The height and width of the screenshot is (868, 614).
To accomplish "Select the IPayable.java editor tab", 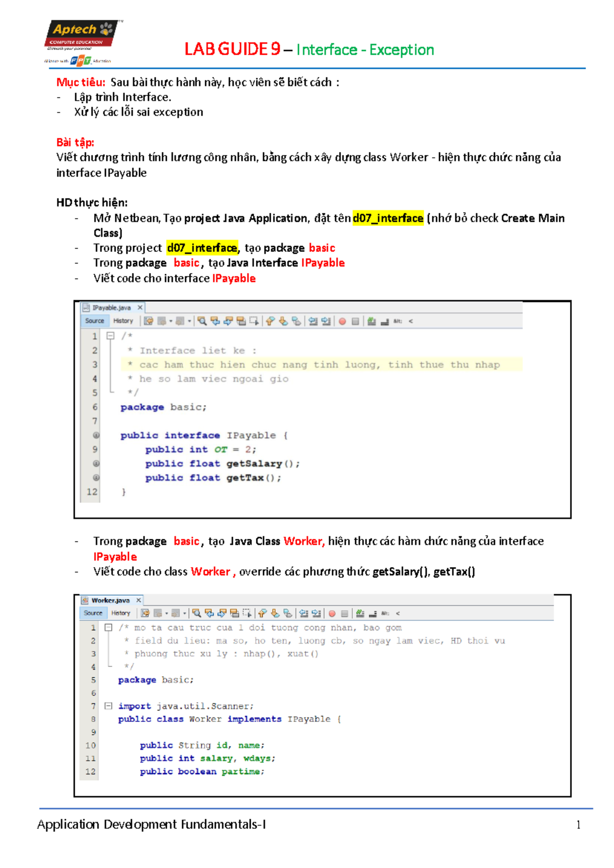I will [x=112, y=308].
